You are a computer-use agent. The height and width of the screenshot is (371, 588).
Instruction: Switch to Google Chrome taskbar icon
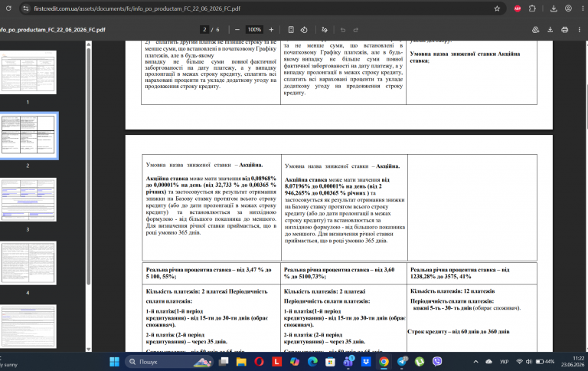coord(384,362)
